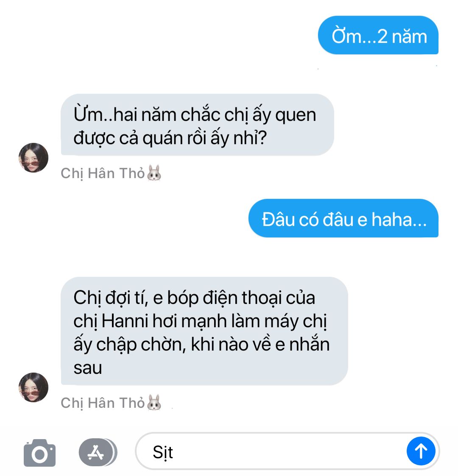Screen dimensions: 458x476
Task: Select the "Ờm...2 năm" blue message bubble
Action: (378, 35)
